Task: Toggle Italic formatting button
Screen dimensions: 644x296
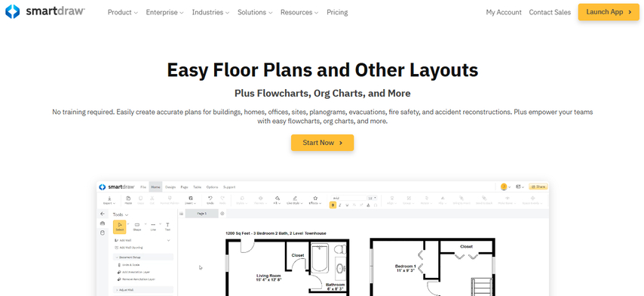Action: click(341, 205)
